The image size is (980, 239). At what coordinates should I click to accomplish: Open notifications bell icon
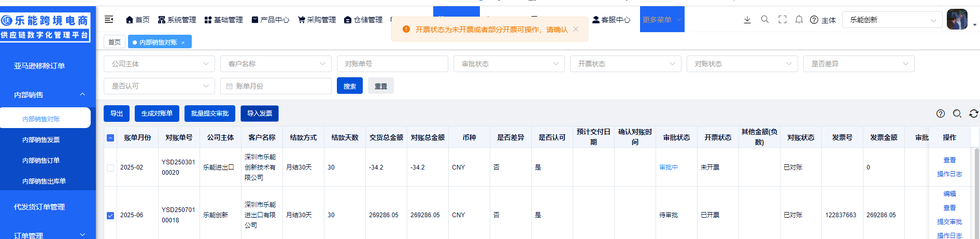click(799, 19)
